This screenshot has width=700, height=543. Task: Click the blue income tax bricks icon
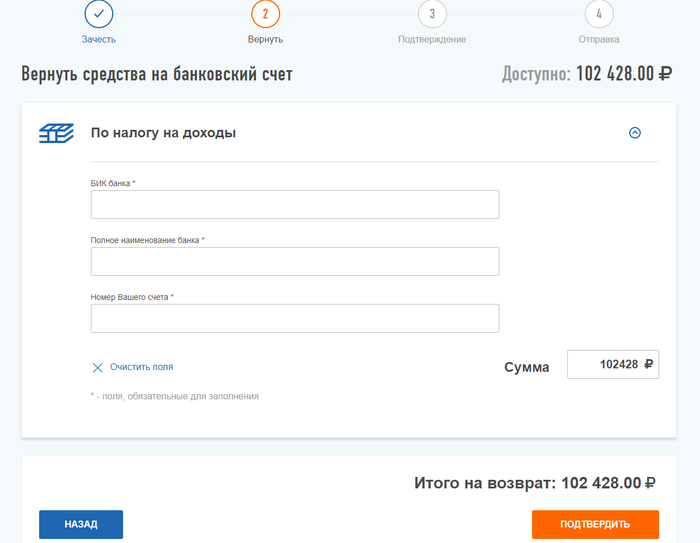click(56, 133)
